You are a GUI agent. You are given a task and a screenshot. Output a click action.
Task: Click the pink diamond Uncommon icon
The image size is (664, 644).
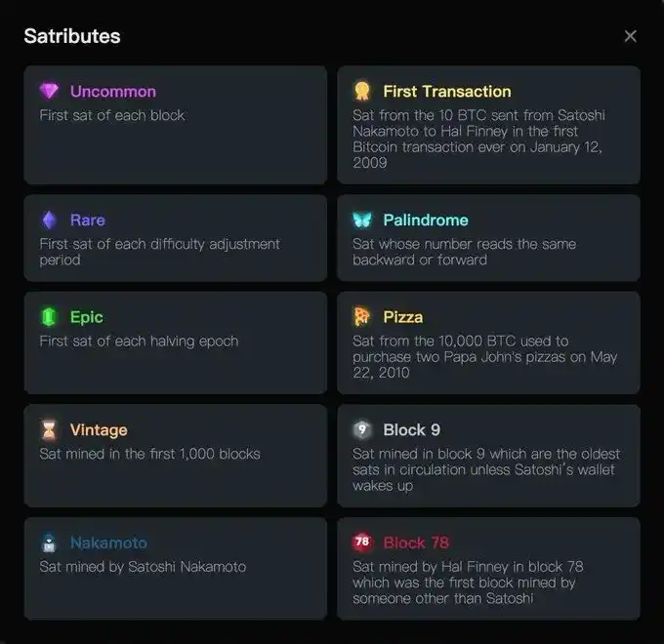(49, 92)
